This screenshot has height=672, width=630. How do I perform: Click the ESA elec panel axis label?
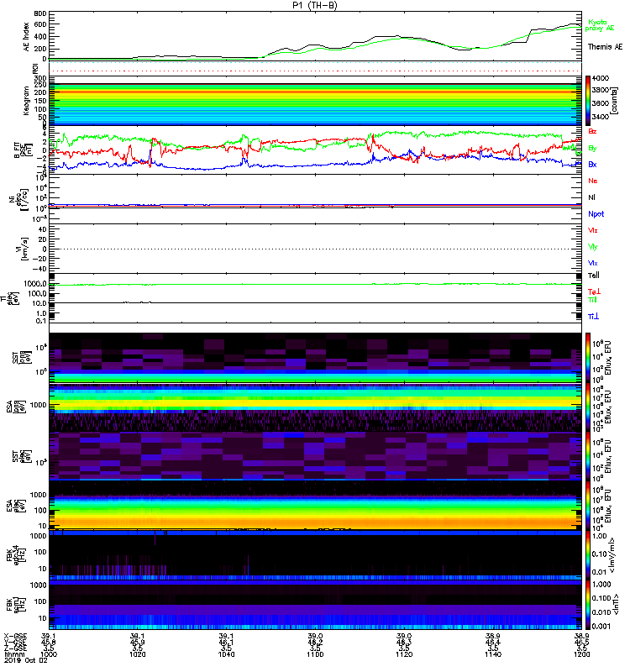click(x=15, y=506)
